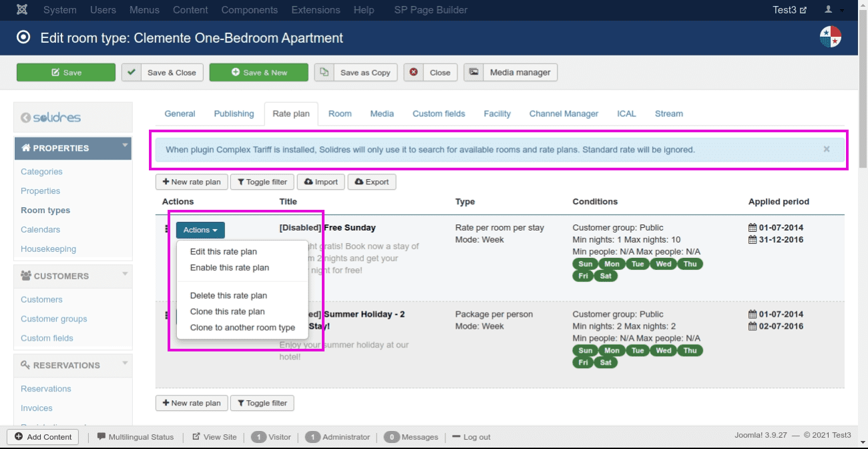Collapse the Properties sidebar section
868x449 pixels.
[124, 145]
